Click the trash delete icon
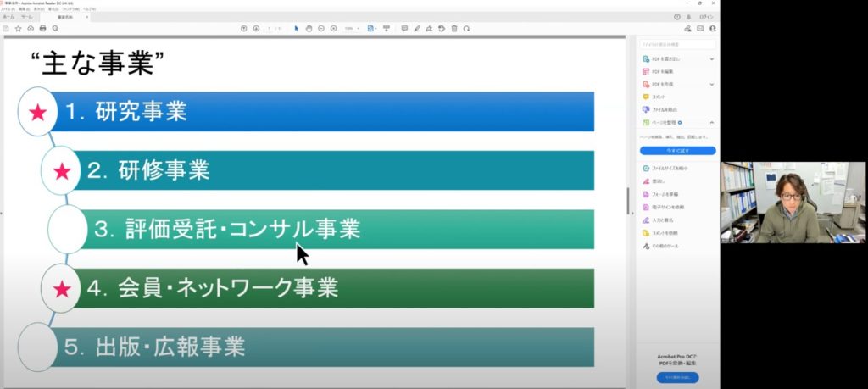 [x=454, y=28]
